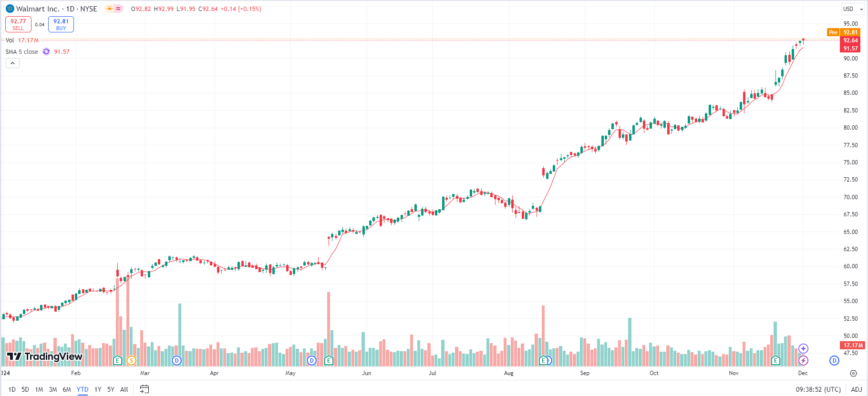Click the 91.57 value in the SMA legend
The width and height of the screenshot is (868, 396).
coord(62,51)
